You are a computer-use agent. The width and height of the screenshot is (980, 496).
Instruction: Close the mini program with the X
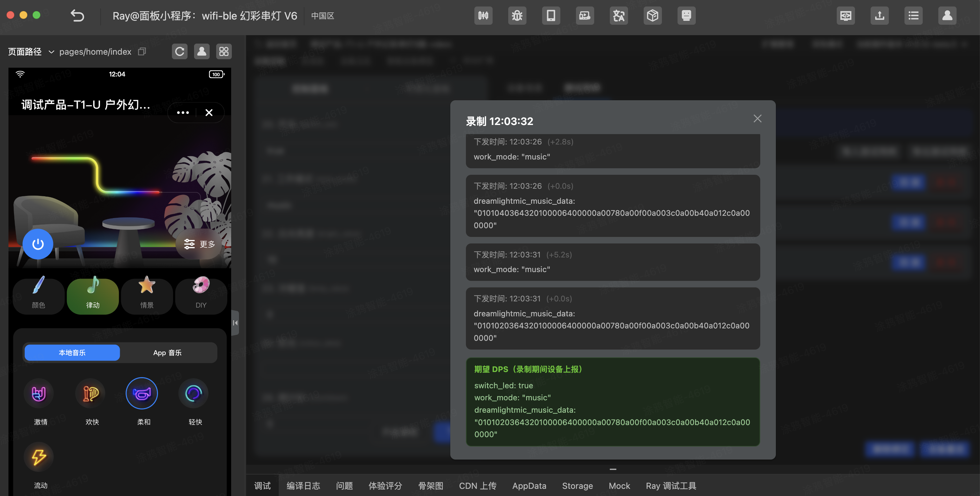209,113
